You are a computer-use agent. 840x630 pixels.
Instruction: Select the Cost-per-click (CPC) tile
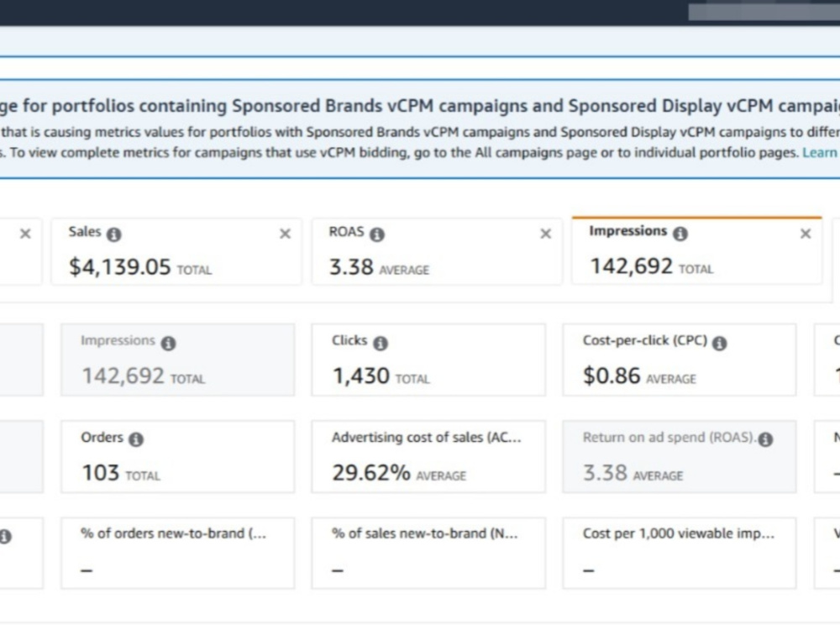680,360
